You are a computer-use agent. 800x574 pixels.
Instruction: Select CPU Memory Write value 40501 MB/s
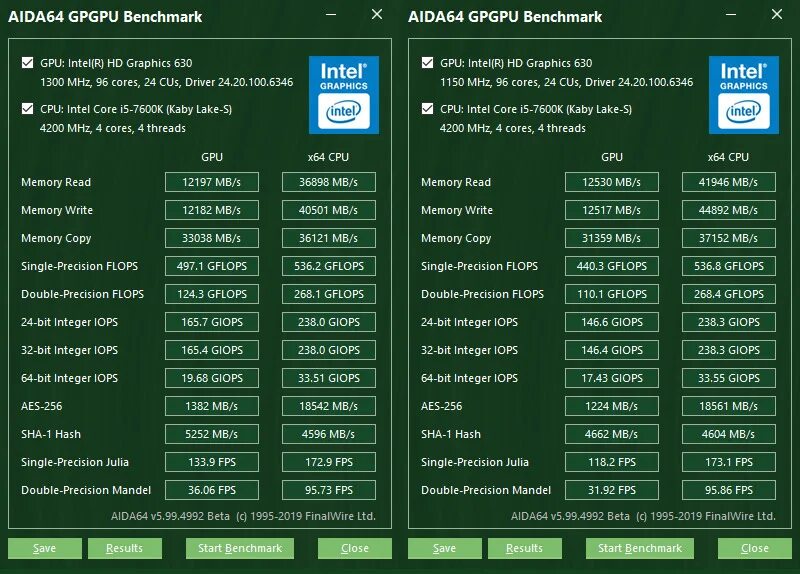click(329, 210)
